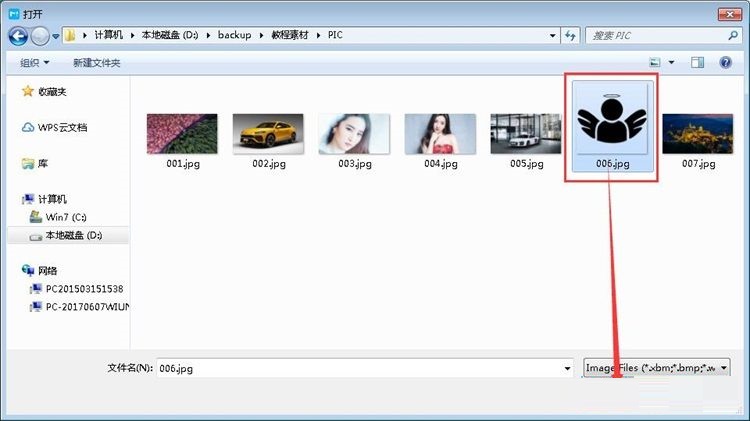750x421 pixels.
Task: Select the 007.jpg night city thumbnail
Action: (697, 133)
